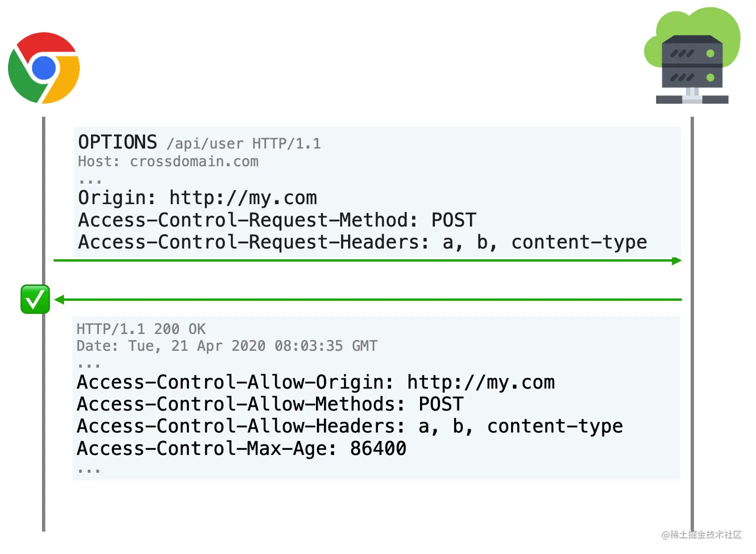
Task: Click the Access-Control-Request-Method: POST line
Action: [x=277, y=220]
